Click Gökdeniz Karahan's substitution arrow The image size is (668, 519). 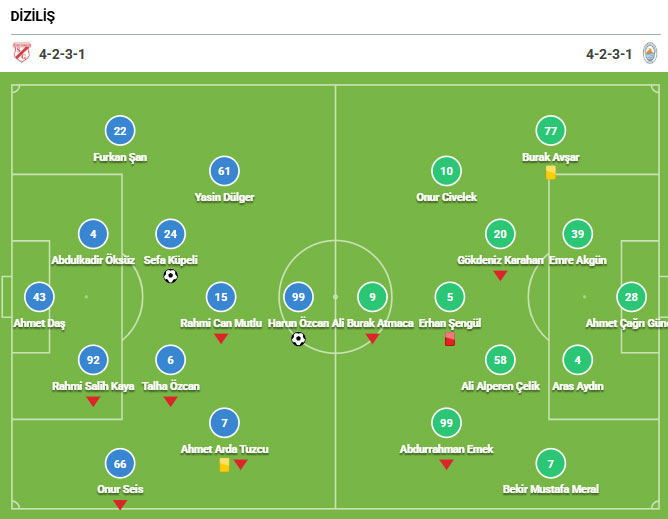point(500,276)
